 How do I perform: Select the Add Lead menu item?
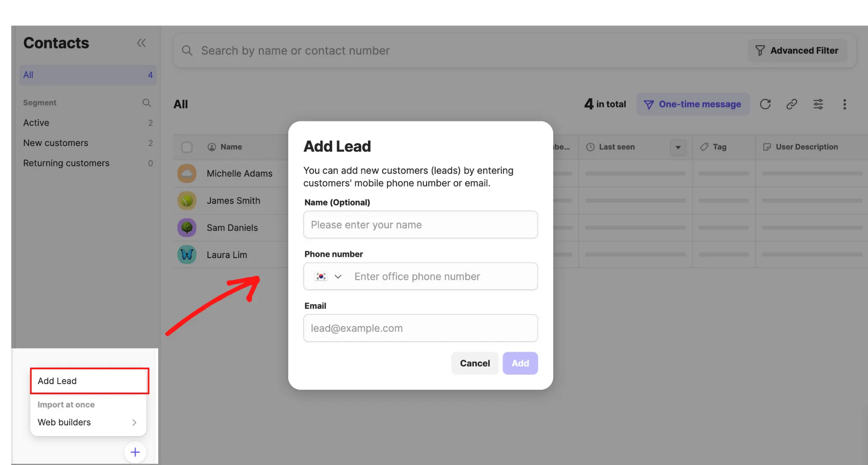coord(89,381)
